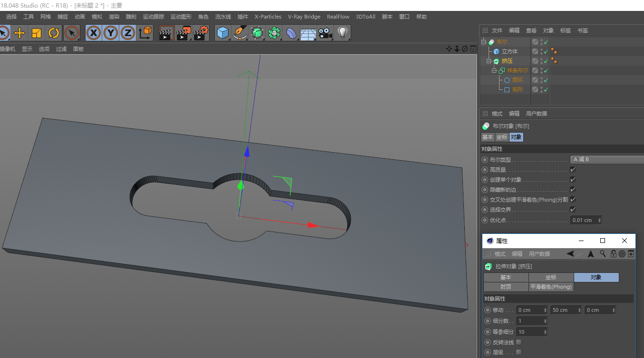This screenshot has height=358, width=644.
Task: Collapse the 挤压 tree node
Action: (x=489, y=61)
